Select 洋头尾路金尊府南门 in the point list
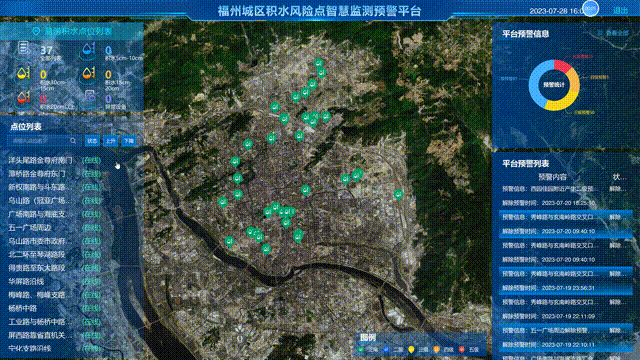This screenshot has width=640, height=360. pyautogui.click(x=40, y=160)
